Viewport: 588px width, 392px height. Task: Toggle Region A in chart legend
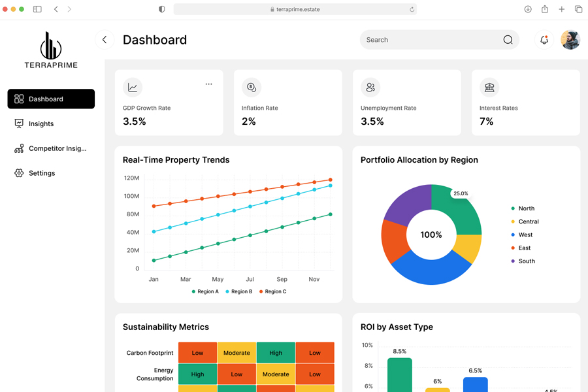[x=205, y=291]
